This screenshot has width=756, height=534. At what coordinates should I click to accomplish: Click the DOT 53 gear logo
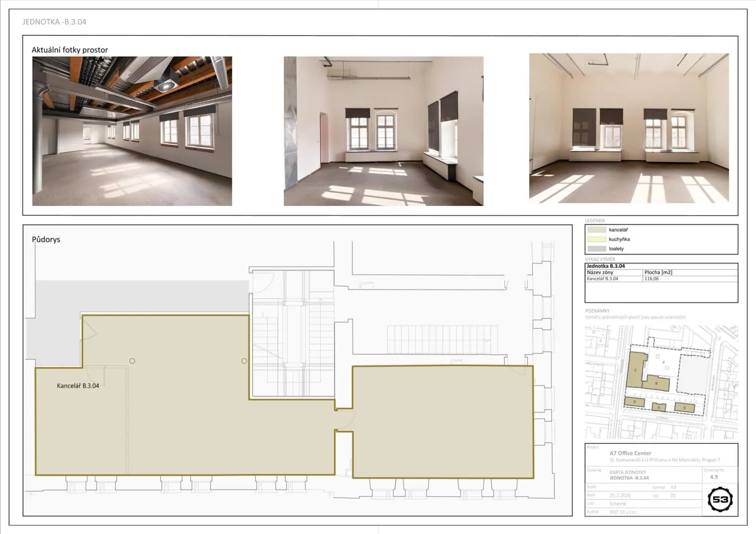pos(720,500)
